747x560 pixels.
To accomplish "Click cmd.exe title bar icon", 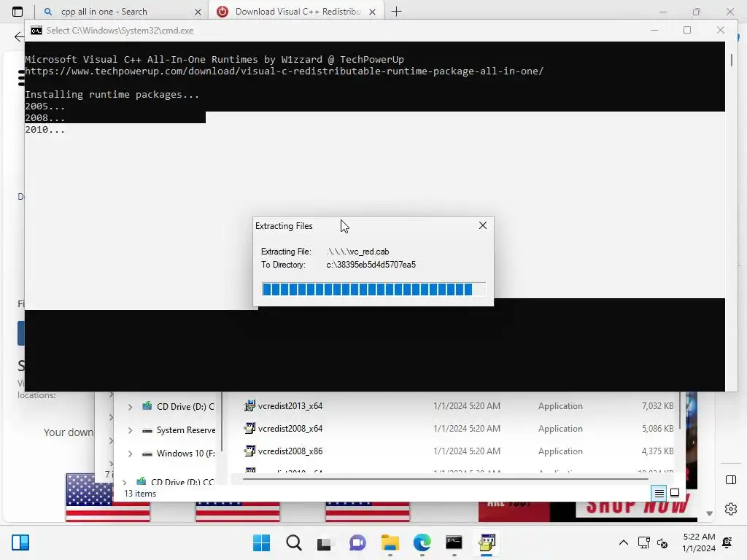I will pos(36,31).
